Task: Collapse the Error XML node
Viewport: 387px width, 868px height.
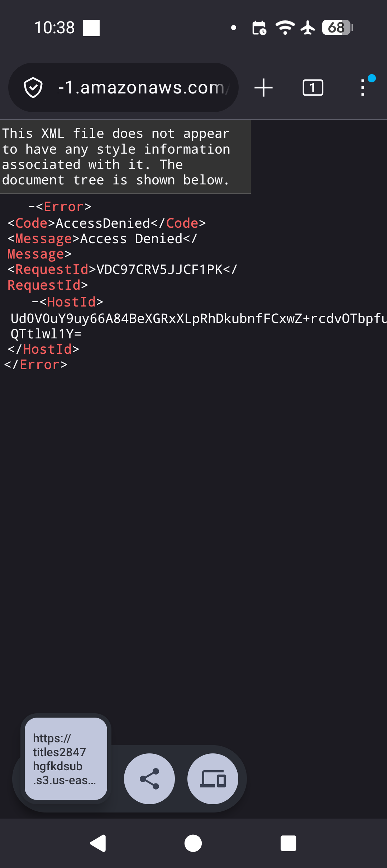Action: click(32, 207)
